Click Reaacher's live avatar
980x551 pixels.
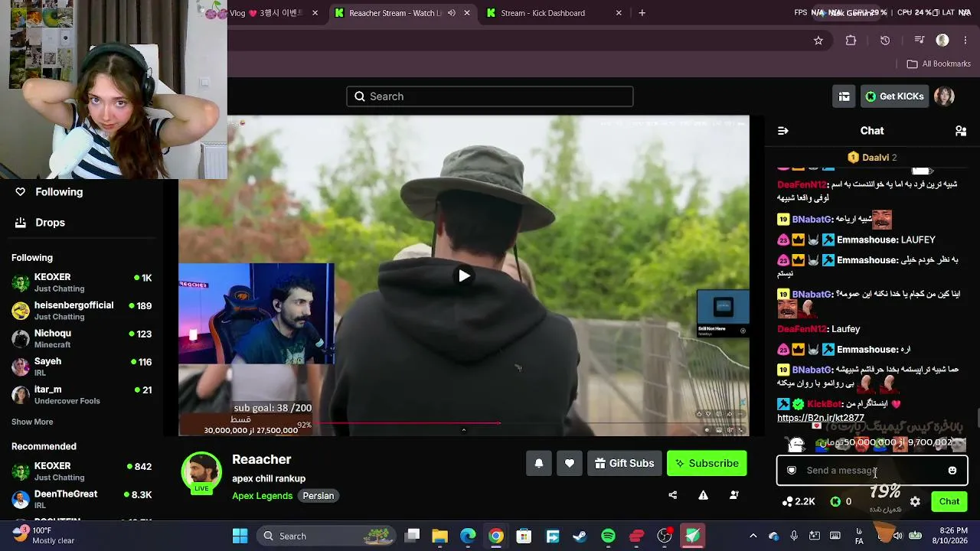click(x=201, y=473)
